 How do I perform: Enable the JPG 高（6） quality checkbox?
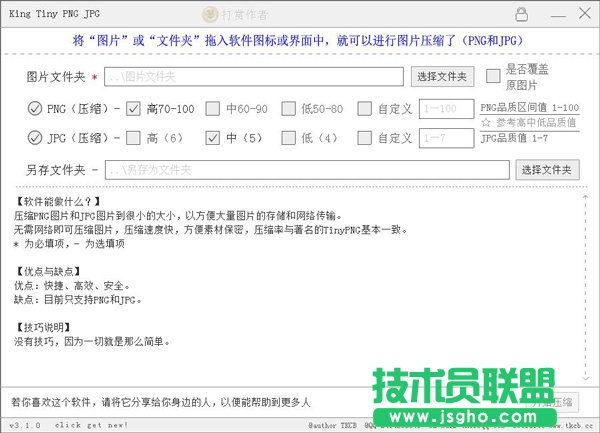134,138
